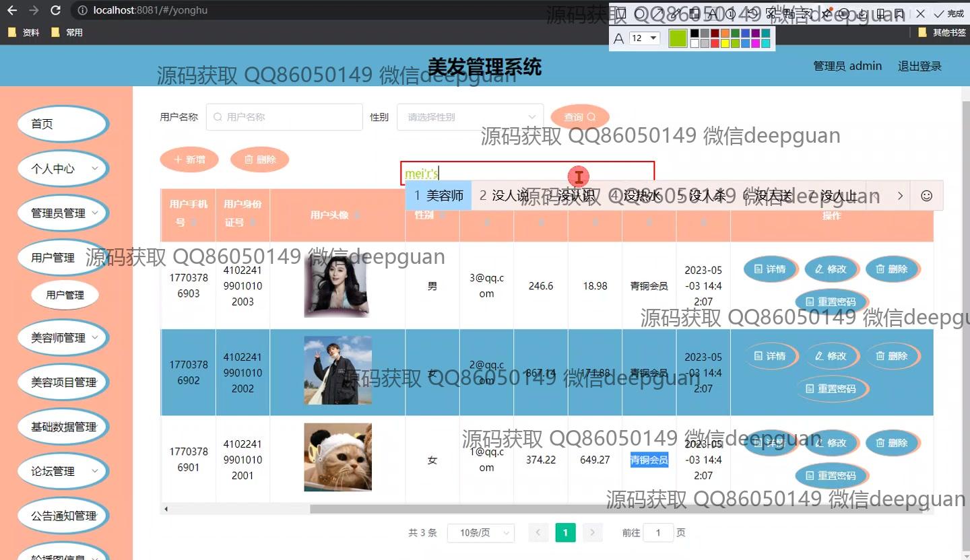This screenshot has height=560, width=970.
Task: Open the 其他书签 bookmark folder
Action: (942, 32)
